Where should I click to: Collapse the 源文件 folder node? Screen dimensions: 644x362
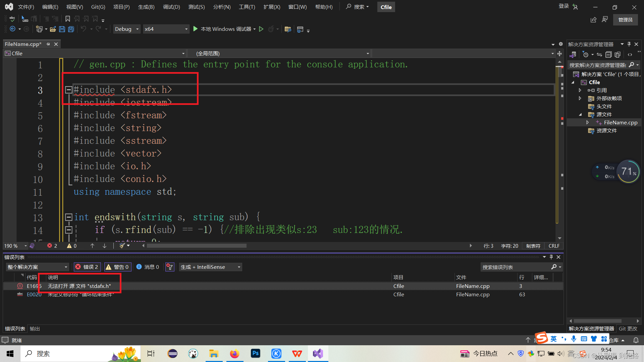point(580,114)
